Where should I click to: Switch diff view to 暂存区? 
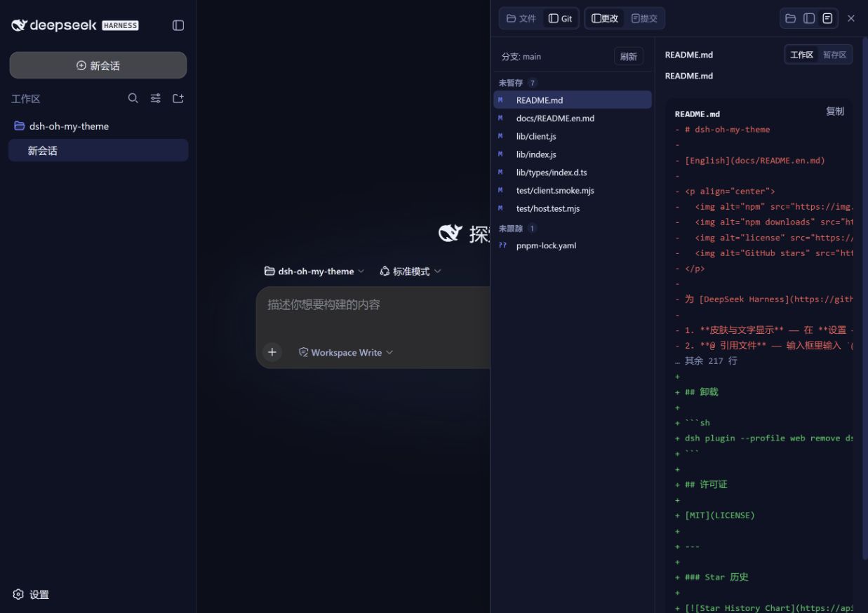point(834,55)
